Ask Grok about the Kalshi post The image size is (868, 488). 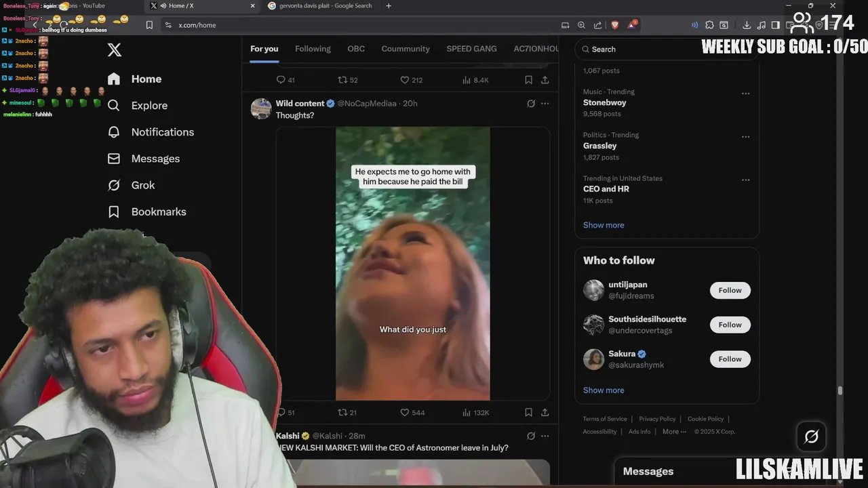531,436
